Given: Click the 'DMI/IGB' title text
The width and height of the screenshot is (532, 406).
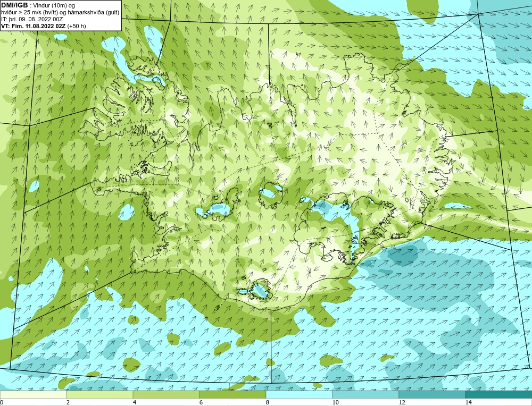Looking at the screenshot, I should click(14, 5).
